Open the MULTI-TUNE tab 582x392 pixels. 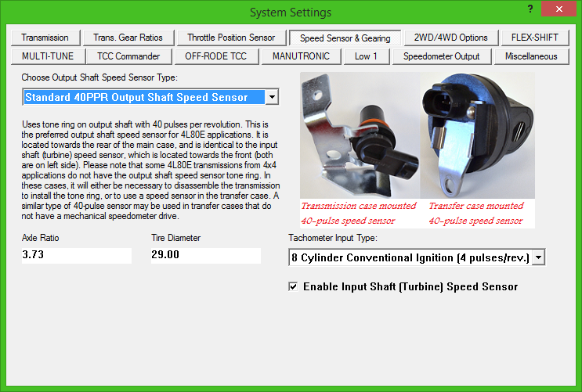(49, 56)
